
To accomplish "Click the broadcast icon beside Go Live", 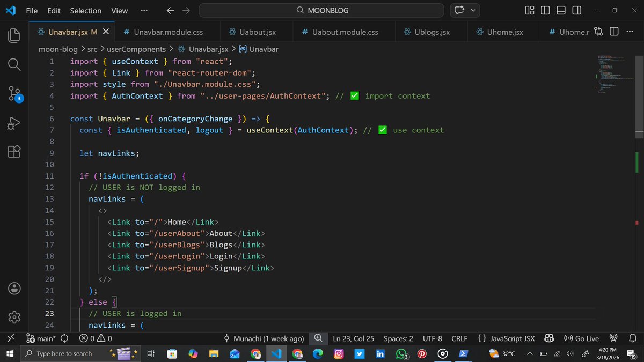I will tap(614, 338).
